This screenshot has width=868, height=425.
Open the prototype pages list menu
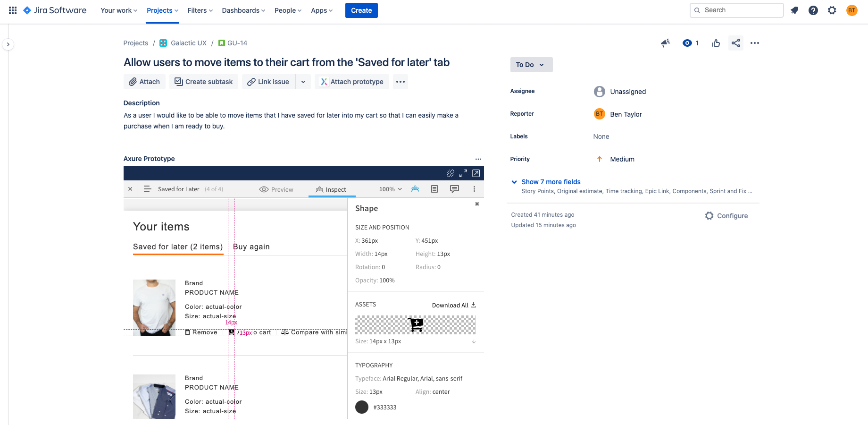pyautogui.click(x=147, y=189)
